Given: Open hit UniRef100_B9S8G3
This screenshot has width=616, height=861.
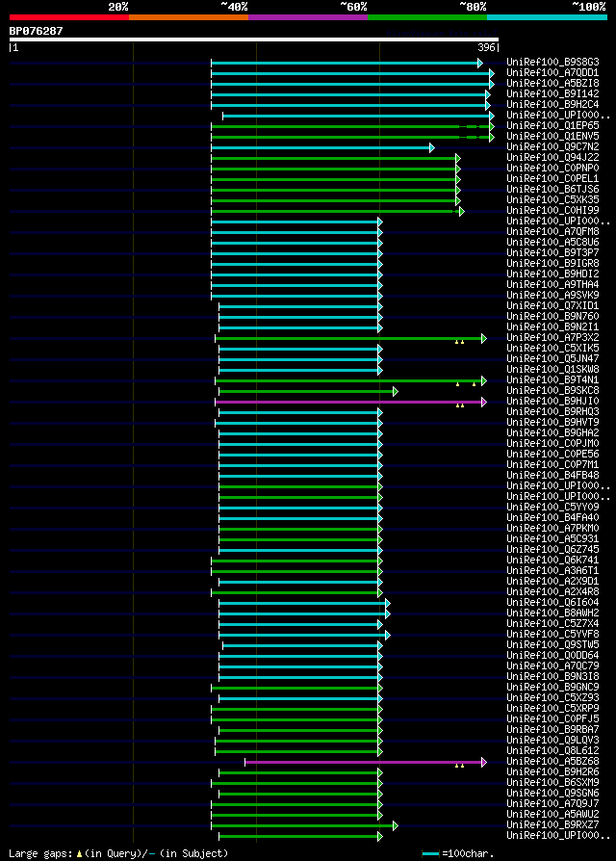Looking at the screenshot, I should pyautogui.click(x=552, y=62).
